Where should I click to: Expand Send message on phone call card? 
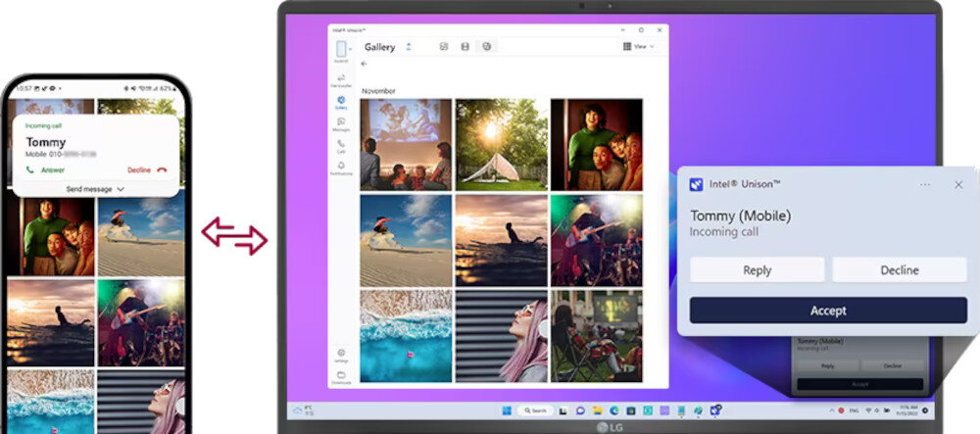click(x=95, y=189)
